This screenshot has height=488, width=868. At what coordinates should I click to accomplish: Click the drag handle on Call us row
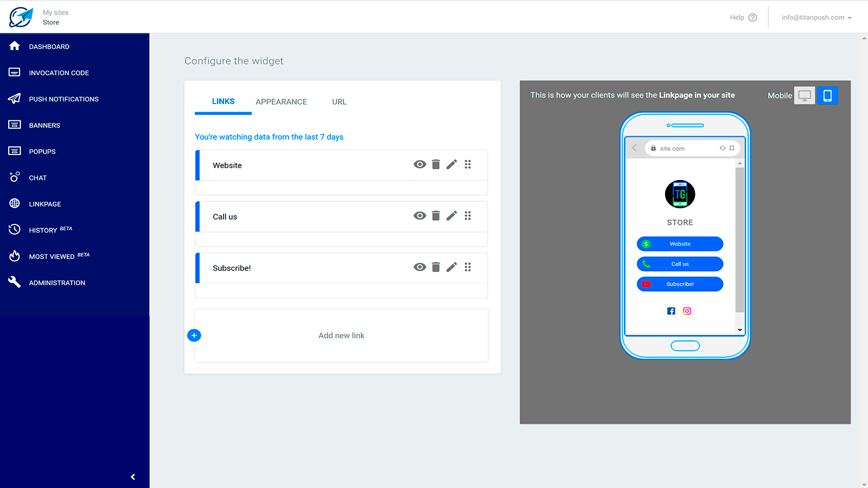[x=468, y=216]
